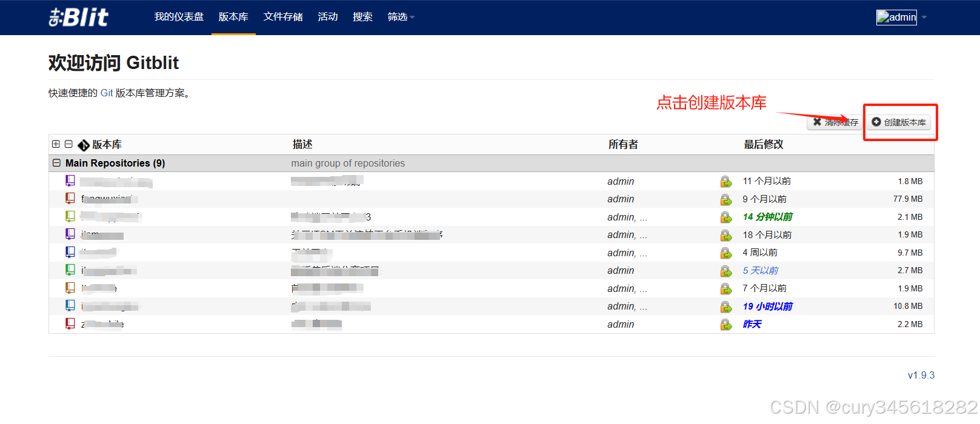
Task: Go to the 文件存储 menu item
Action: pyautogui.click(x=283, y=17)
